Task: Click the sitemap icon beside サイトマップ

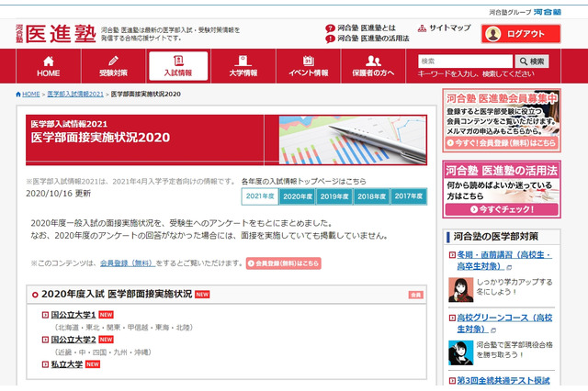Action: click(423, 28)
